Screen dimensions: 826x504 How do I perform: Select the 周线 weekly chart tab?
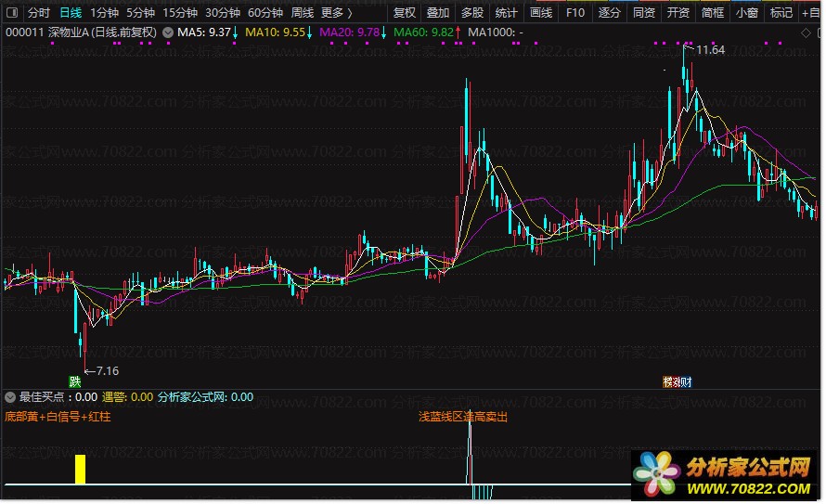[x=303, y=13]
